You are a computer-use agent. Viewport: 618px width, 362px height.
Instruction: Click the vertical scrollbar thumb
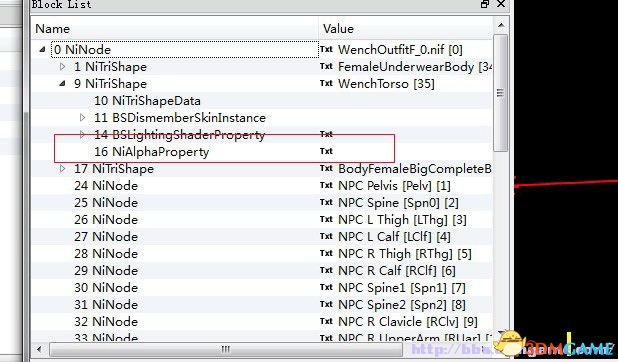[501, 93]
